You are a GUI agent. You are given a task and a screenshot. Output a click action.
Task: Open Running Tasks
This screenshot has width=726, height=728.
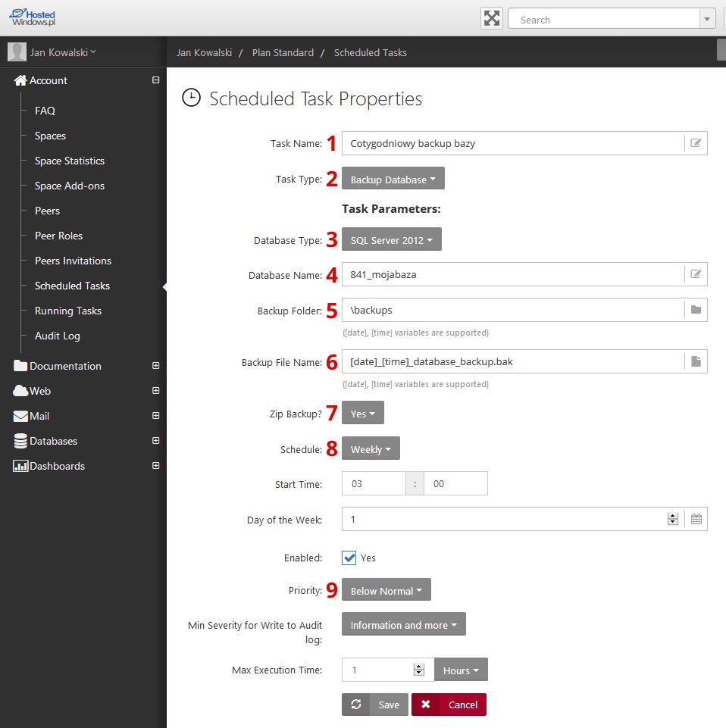68,311
